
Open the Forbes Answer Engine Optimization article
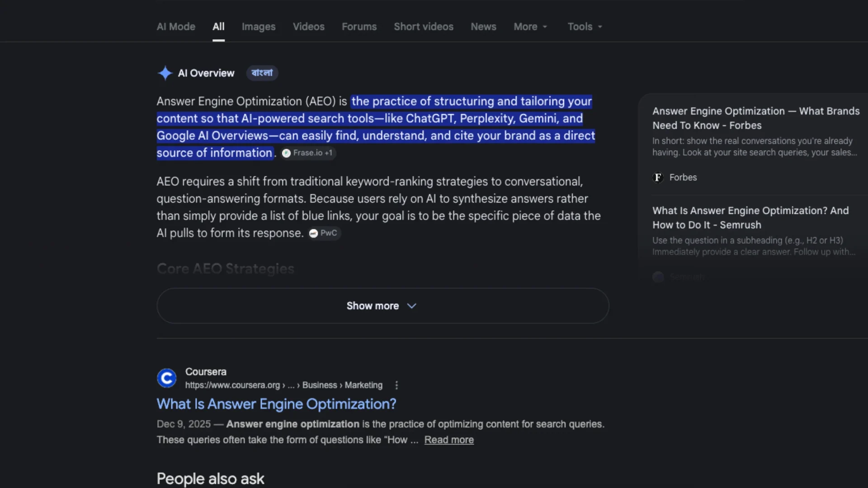tap(756, 118)
